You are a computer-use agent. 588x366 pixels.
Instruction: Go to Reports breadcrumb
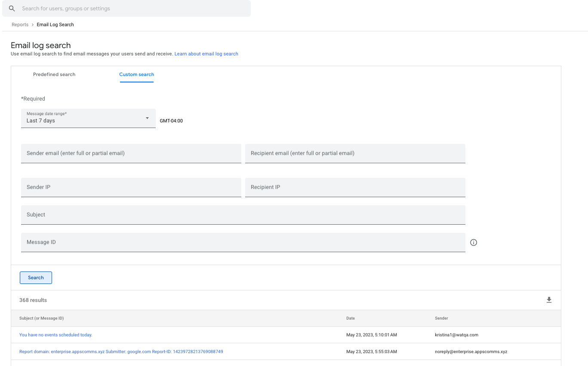tap(20, 24)
